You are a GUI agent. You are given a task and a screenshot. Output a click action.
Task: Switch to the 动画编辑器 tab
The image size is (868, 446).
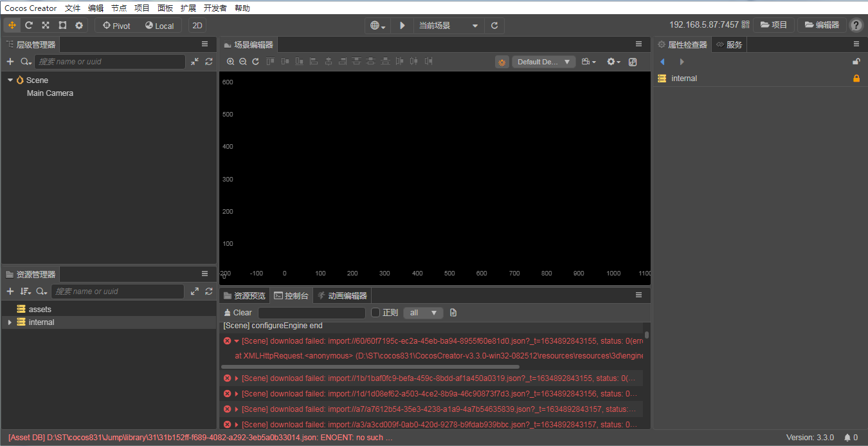click(x=341, y=295)
